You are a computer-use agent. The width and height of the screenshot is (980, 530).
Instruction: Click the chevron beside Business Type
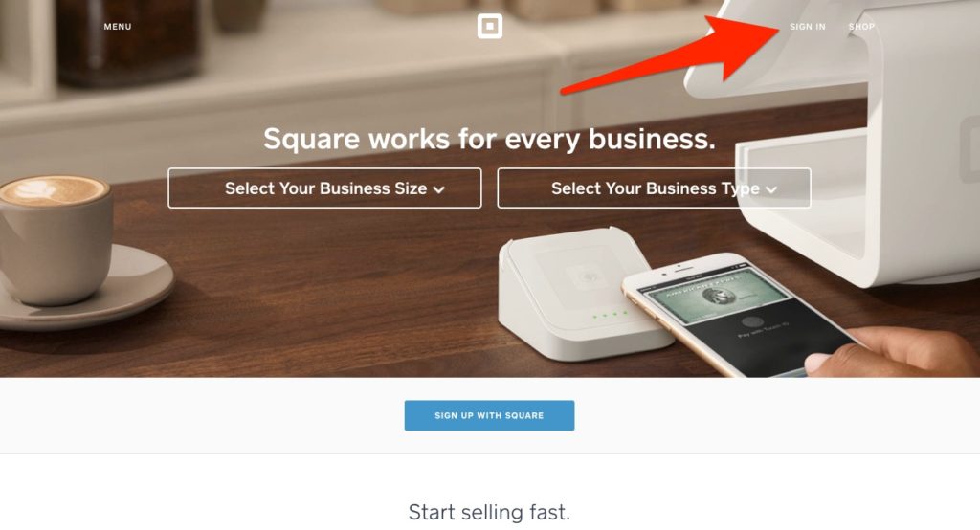point(771,189)
